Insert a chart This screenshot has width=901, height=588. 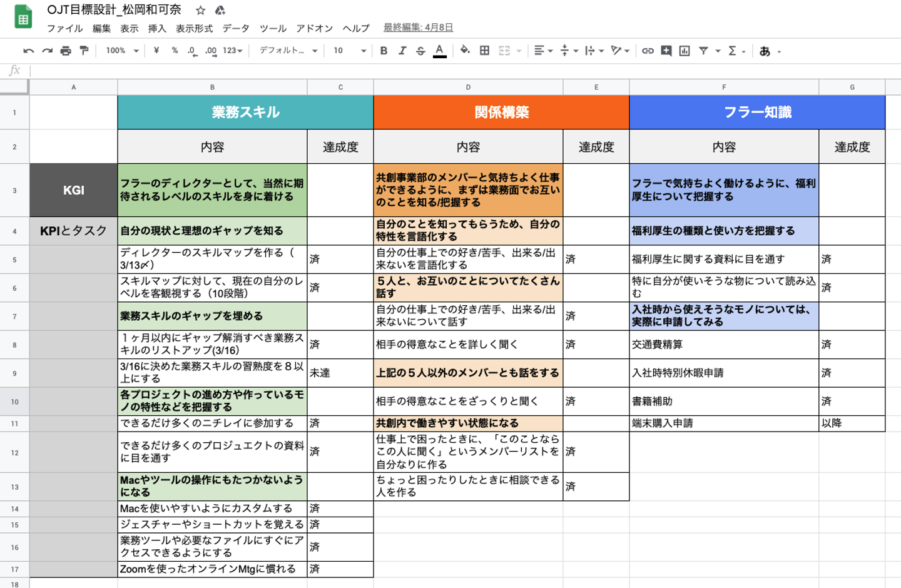click(x=685, y=51)
